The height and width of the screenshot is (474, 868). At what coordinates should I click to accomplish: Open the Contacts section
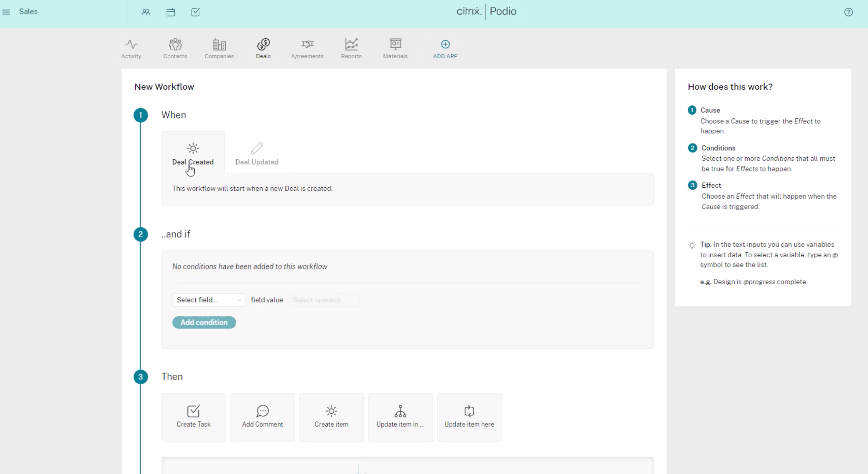(175, 48)
